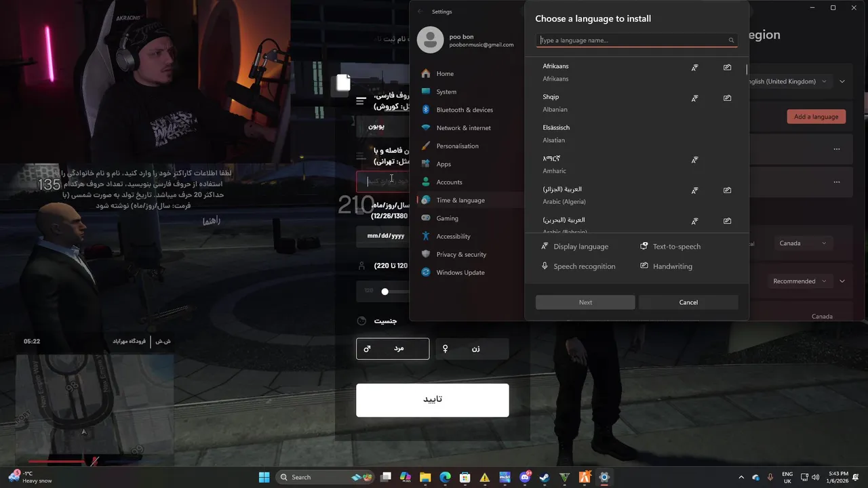This screenshot has height=488, width=868.
Task: Click display language icon on Amharic row
Action: 694,160
